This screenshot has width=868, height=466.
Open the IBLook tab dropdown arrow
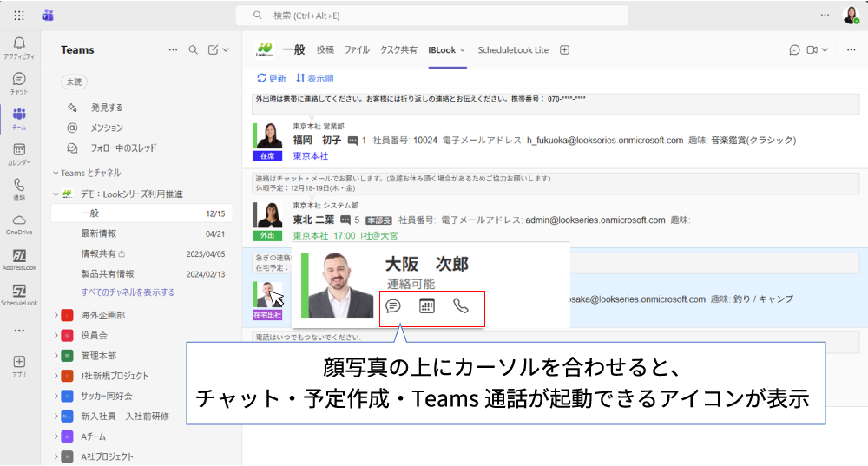click(463, 50)
